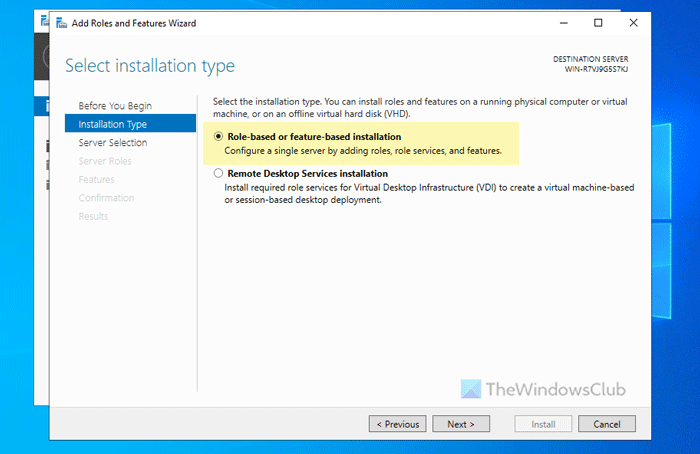Image resolution: width=700 pixels, height=454 pixels.
Task: Open the Installation Type step
Action: 130,124
